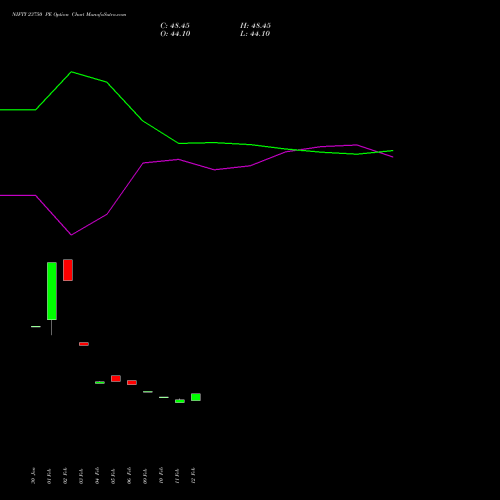500x500 pixels.
Task: Click the green 12 Feb candlestick
Action: coord(196,397)
